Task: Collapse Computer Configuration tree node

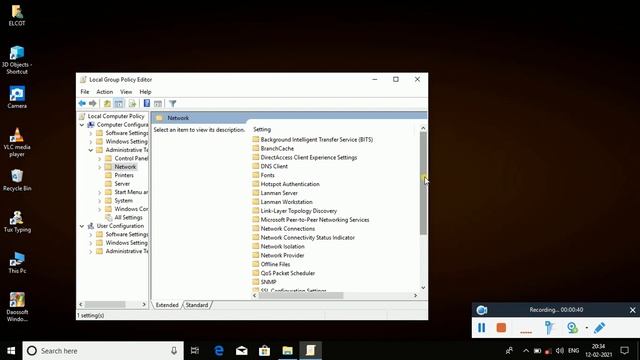Action: 82,125
